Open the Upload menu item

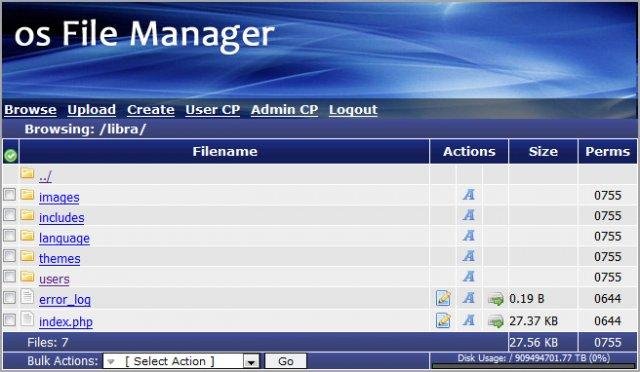pos(91,109)
